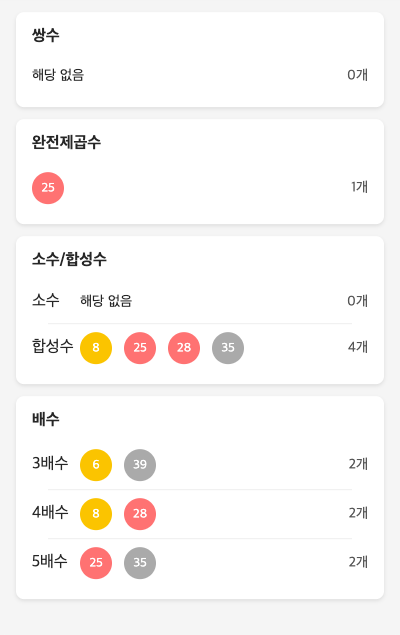Click the 배수 section heading
The width and height of the screenshot is (400, 635).
coord(46,419)
